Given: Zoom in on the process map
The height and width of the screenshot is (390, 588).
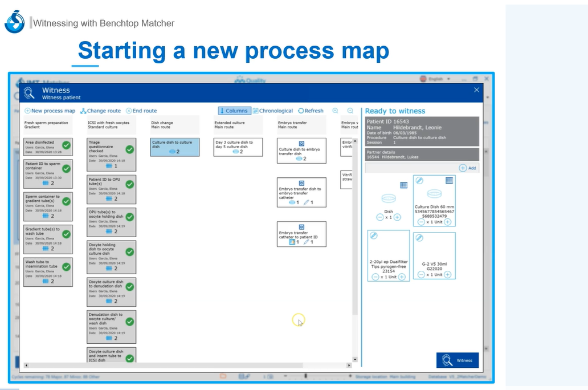Looking at the screenshot, I should point(336,111).
